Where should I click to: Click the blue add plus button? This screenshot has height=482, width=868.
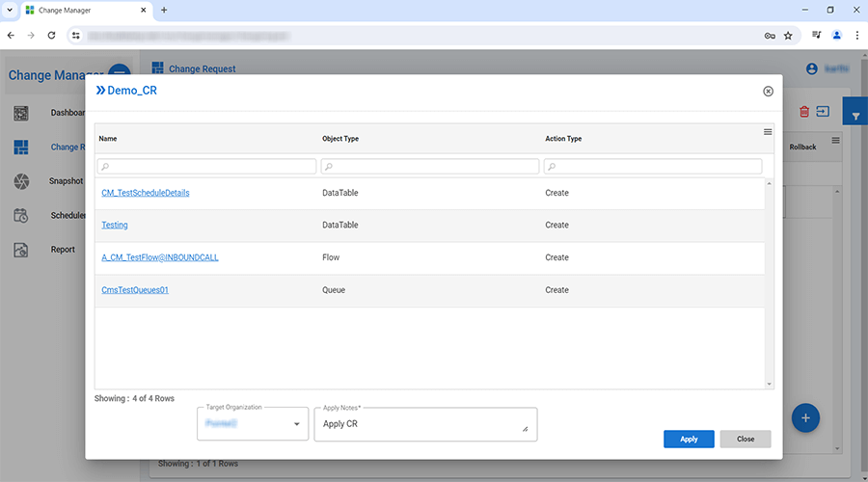click(x=806, y=418)
